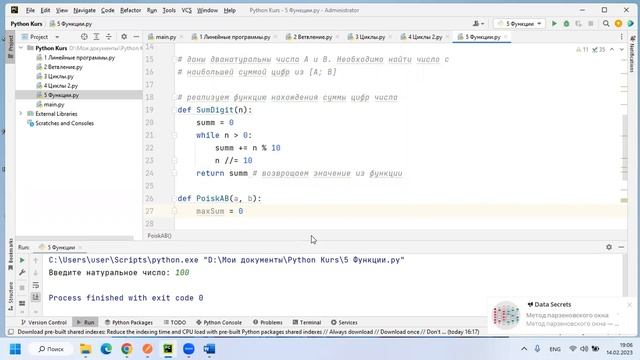Minimize the Run tool window
This screenshot has width=640, height=360.
pos(621,247)
